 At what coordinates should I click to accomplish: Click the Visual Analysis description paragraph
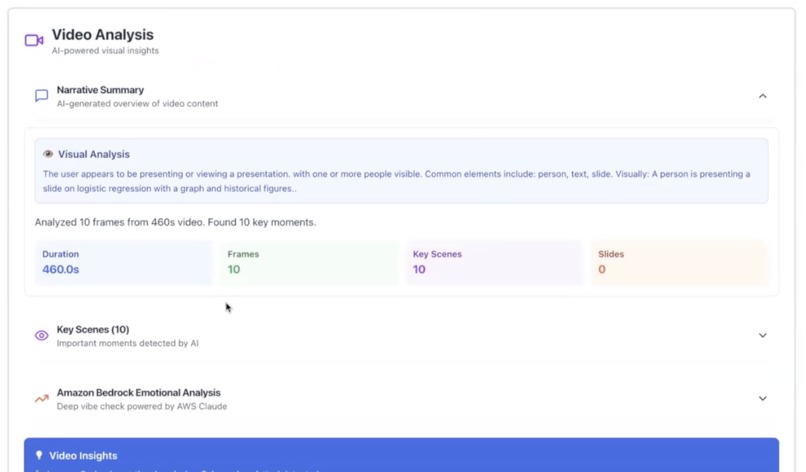tap(396, 181)
